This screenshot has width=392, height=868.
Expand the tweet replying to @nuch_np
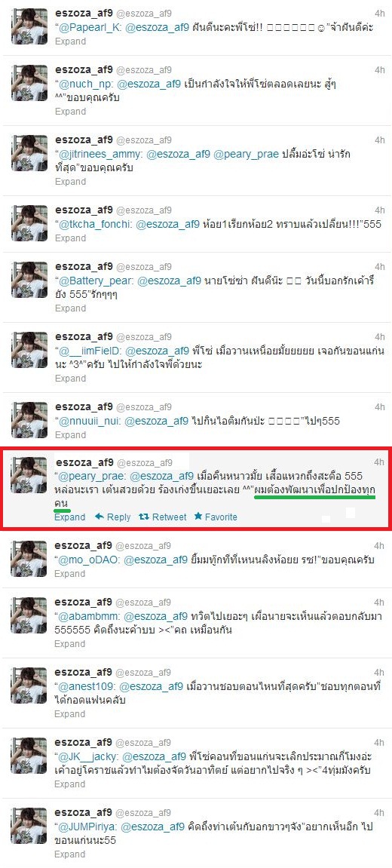click(x=70, y=112)
